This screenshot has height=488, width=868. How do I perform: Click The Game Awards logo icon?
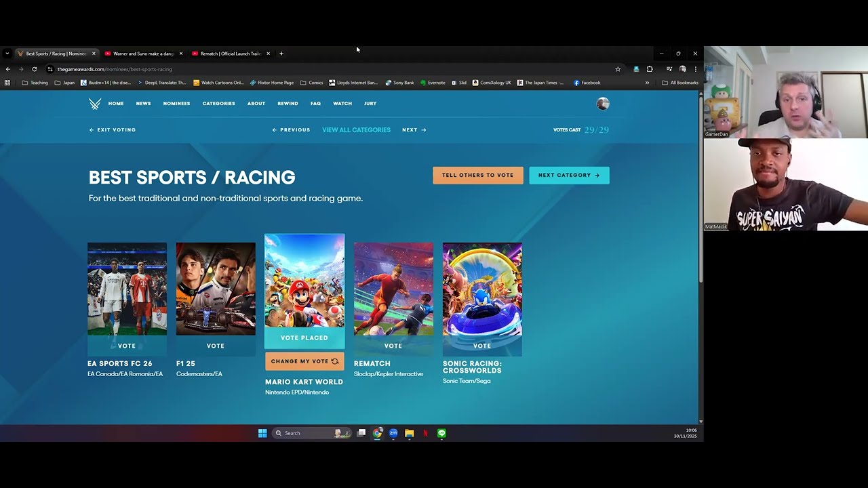coord(95,104)
